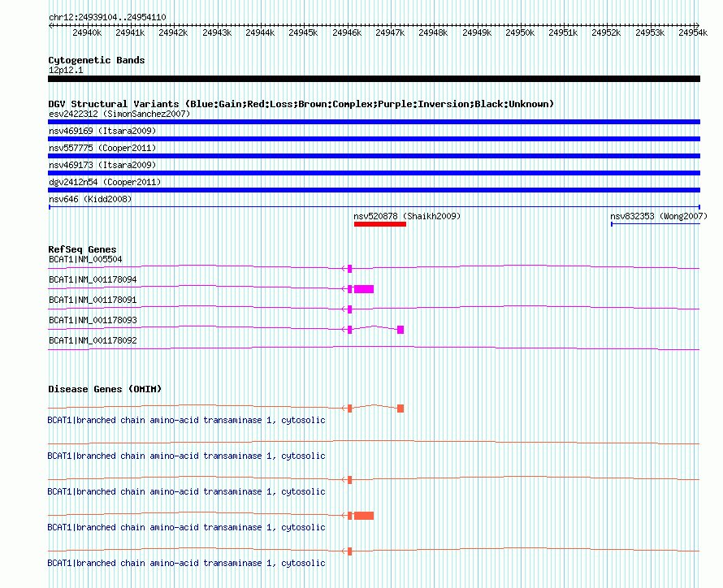Open the first BCAT1 branched chain OMIM link
The image size is (723, 588).
tap(186, 420)
